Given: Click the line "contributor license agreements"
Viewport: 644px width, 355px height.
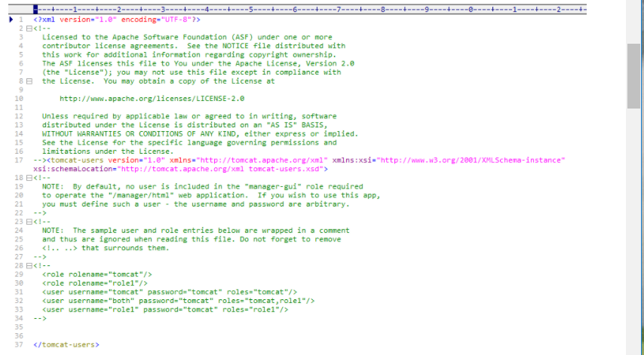Looking at the screenshot, I should (x=194, y=46).
